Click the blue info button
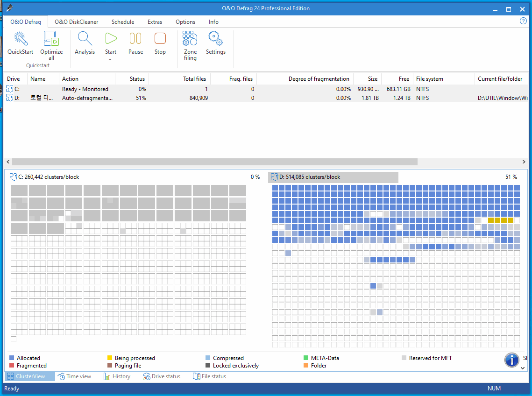Image resolution: width=532 pixels, height=396 pixels. pos(511,360)
